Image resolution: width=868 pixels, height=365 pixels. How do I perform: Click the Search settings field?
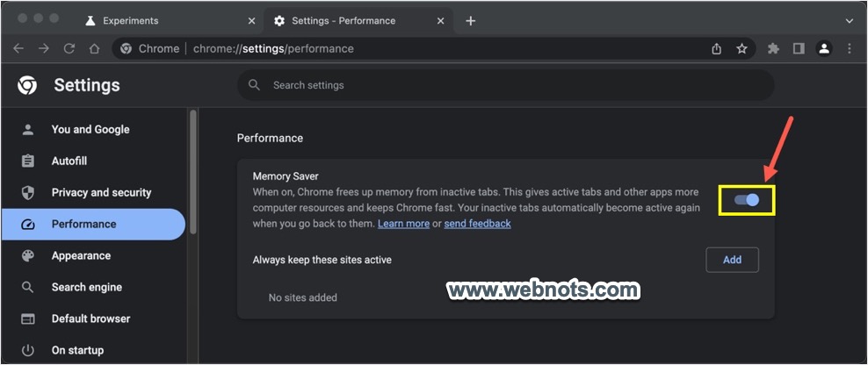(x=506, y=85)
